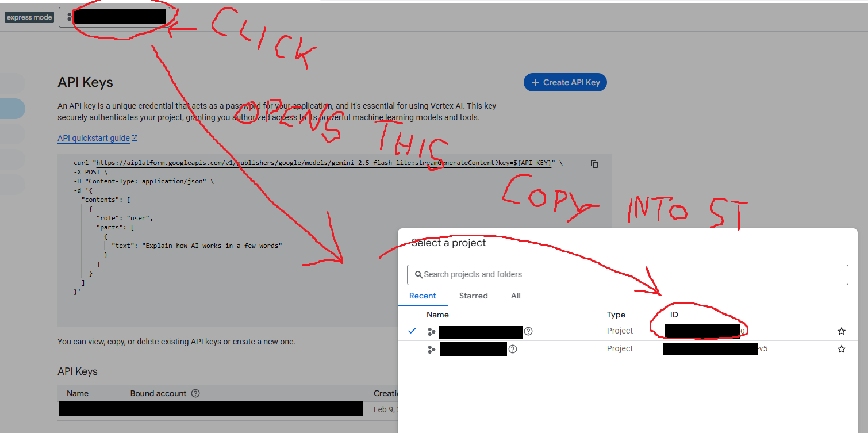
Task: Click the Feb 9 creation date cell
Action: (385, 409)
